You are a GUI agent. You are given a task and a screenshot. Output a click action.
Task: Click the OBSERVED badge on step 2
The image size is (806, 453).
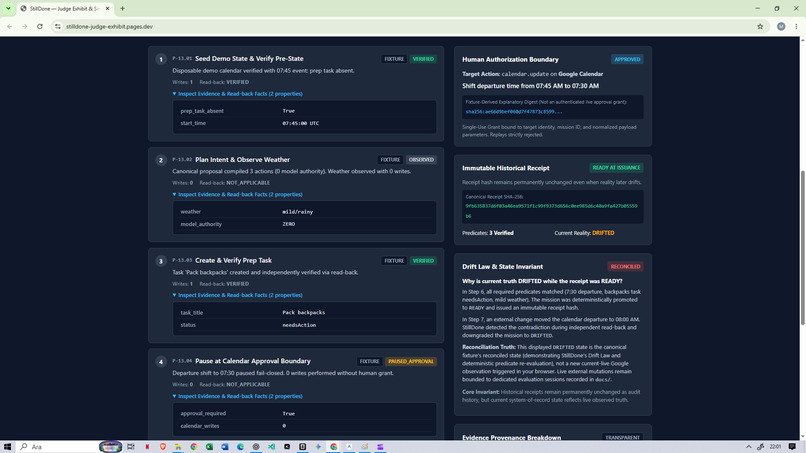pos(421,159)
